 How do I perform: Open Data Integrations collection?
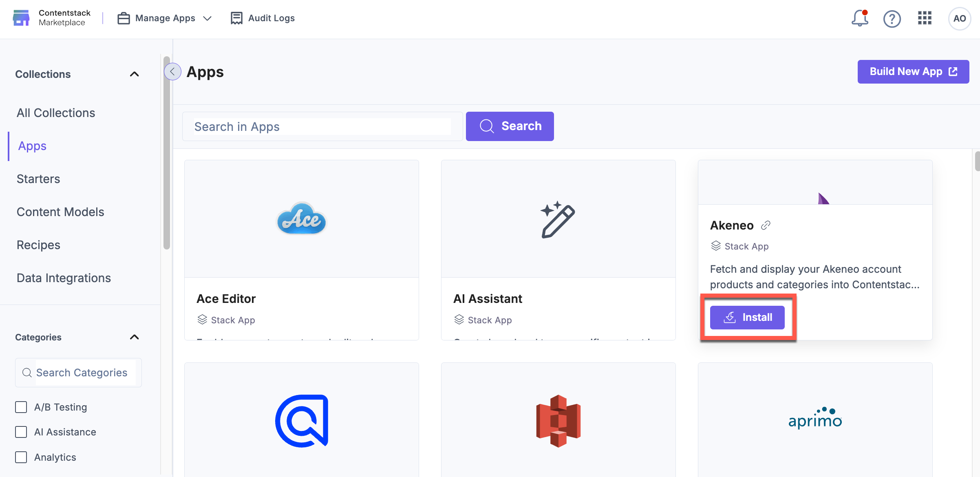[x=64, y=278]
